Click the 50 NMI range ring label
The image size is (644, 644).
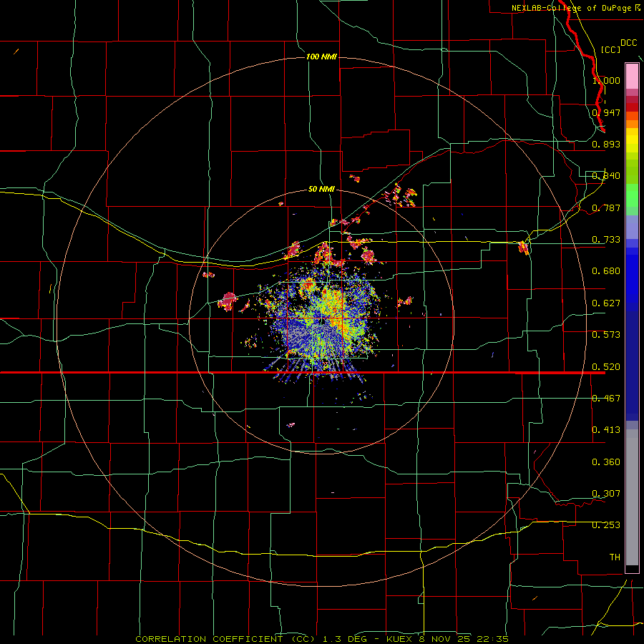pos(321,189)
